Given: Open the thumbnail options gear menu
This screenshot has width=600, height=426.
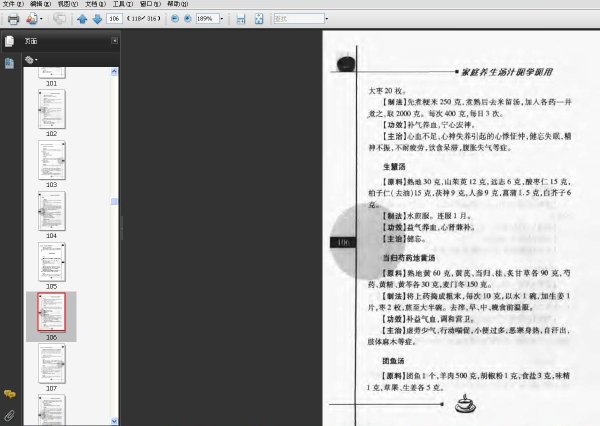Looking at the screenshot, I should point(31,60).
